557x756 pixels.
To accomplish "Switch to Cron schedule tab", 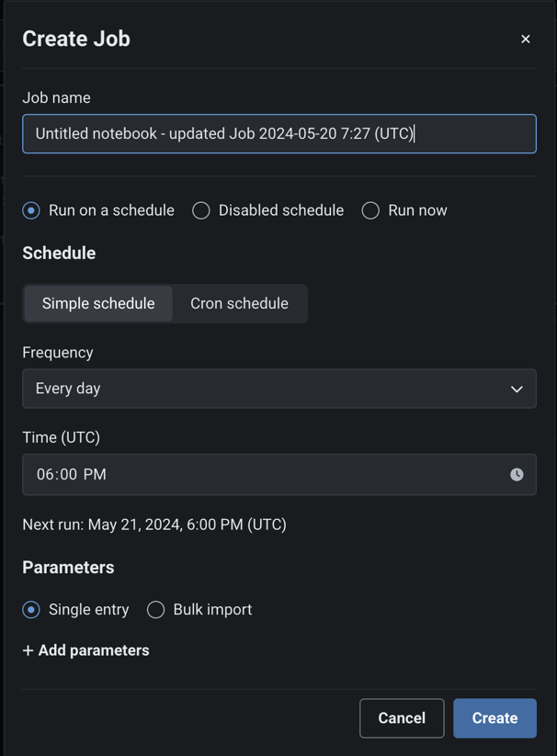I will (239, 303).
